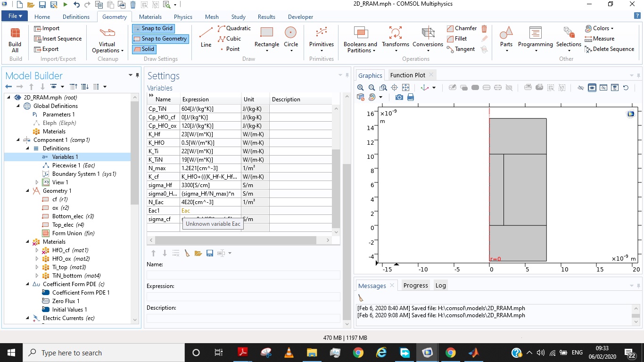This screenshot has height=362, width=644.
Task: Click the zoom in icon in Graphics
Action: pos(361,88)
